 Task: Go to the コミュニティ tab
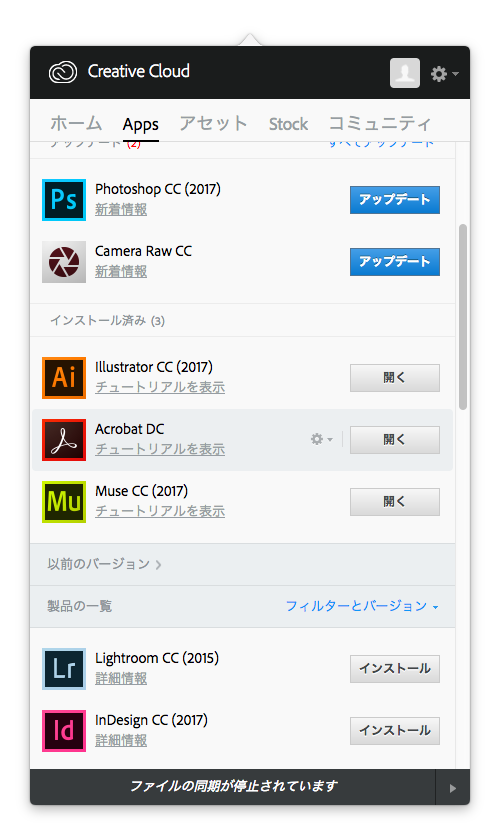click(380, 124)
